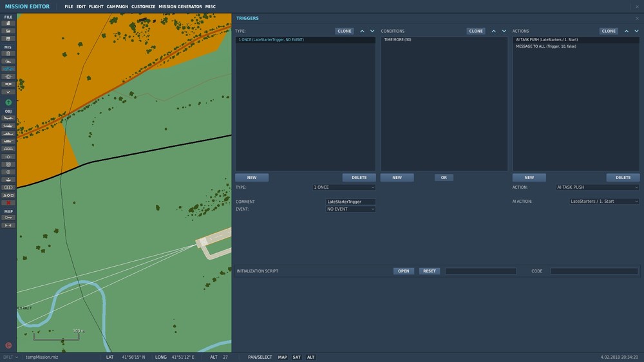Open the DFLT dropdown in status bar
The width and height of the screenshot is (644, 362).
(x=10, y=357)
